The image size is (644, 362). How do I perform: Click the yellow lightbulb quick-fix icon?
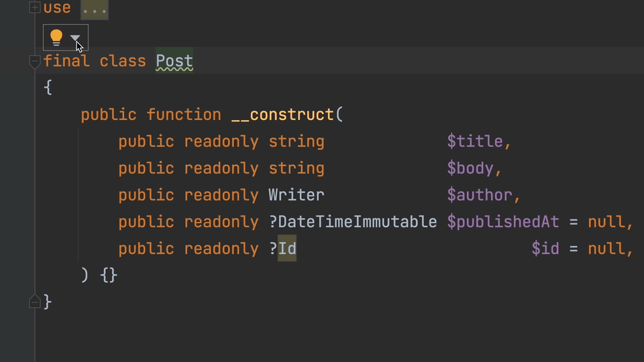(56, 38)
